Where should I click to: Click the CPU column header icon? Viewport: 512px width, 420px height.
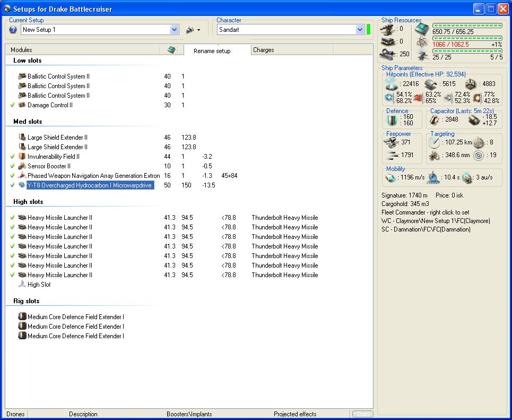click(171, 50)
